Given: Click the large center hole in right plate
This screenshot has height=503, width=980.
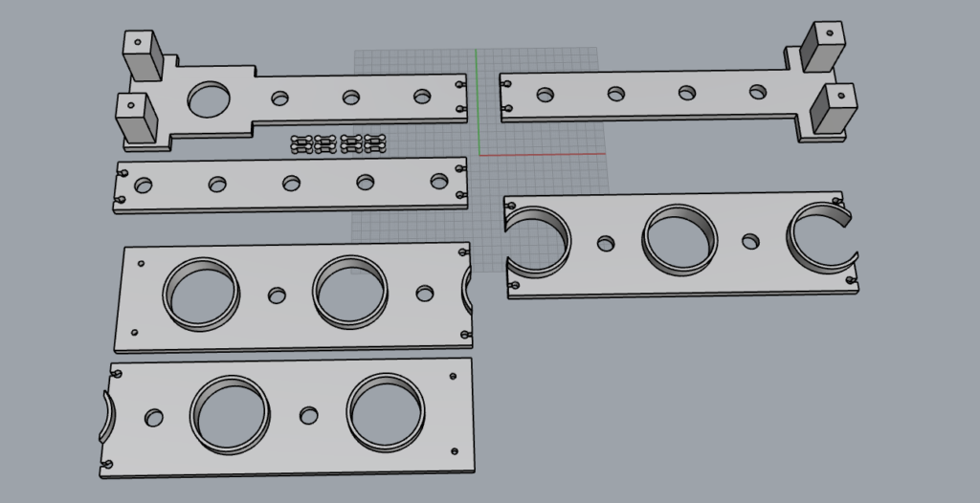Looking at the screenshot, I should (x=679, y=236).
